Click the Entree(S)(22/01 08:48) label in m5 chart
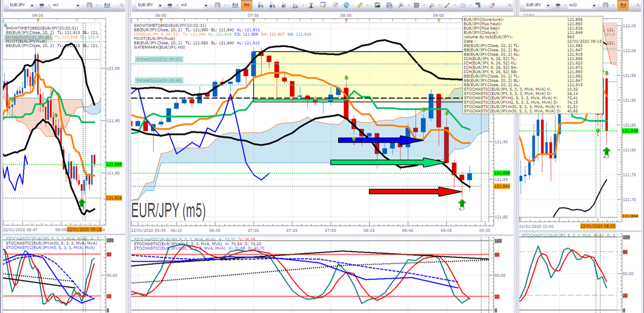 click(159, 80)
